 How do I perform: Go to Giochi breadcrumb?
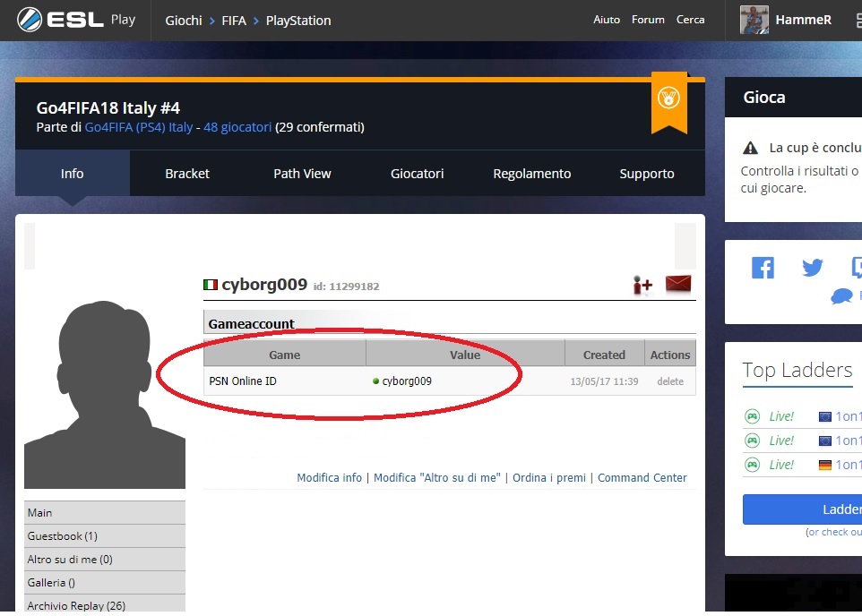184,21
